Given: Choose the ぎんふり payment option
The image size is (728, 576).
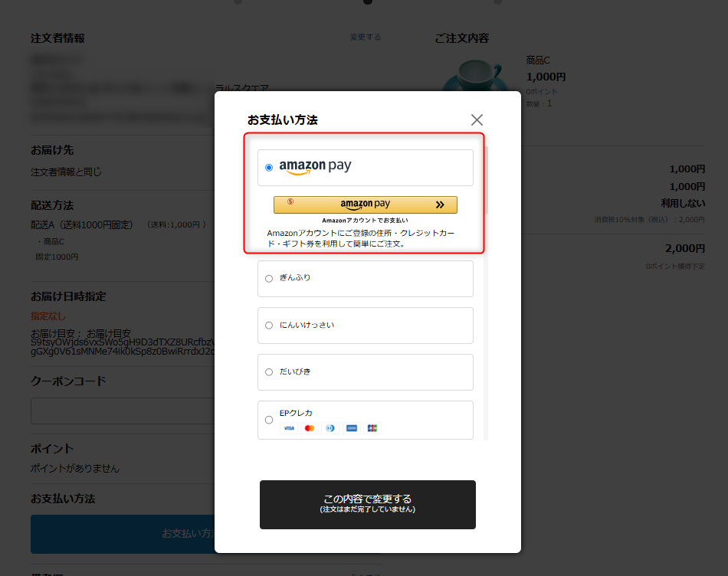Looking at the screenshot, I should coord(269,278).
